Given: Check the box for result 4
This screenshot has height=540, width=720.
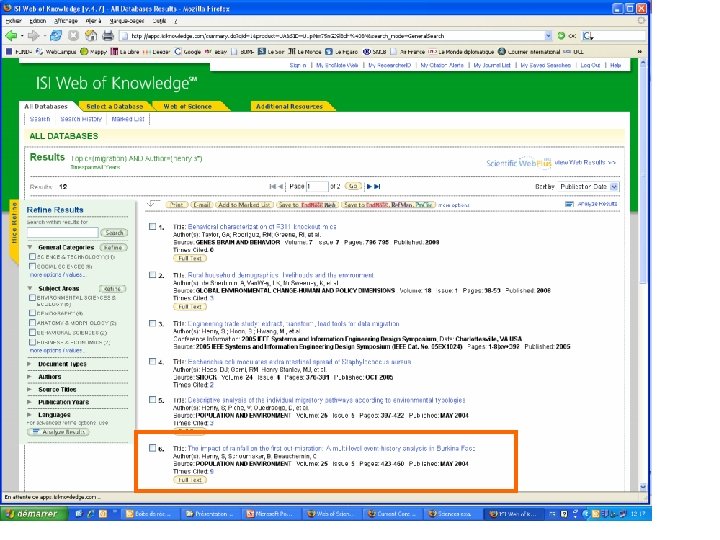Looking at the screenshot, I should click(152, 361).
